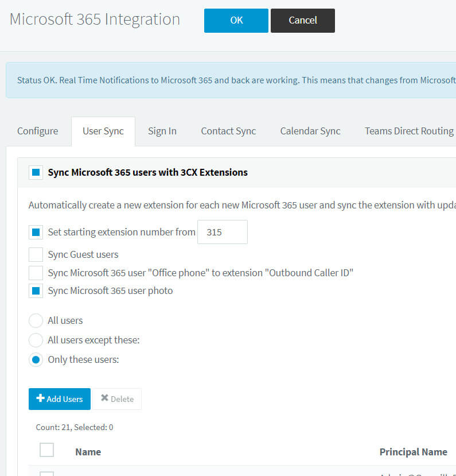Click the Microsoft 365 Integration page title
Image resolution: width=456 pixels, height=476 pixels.
tap(95, 20)
